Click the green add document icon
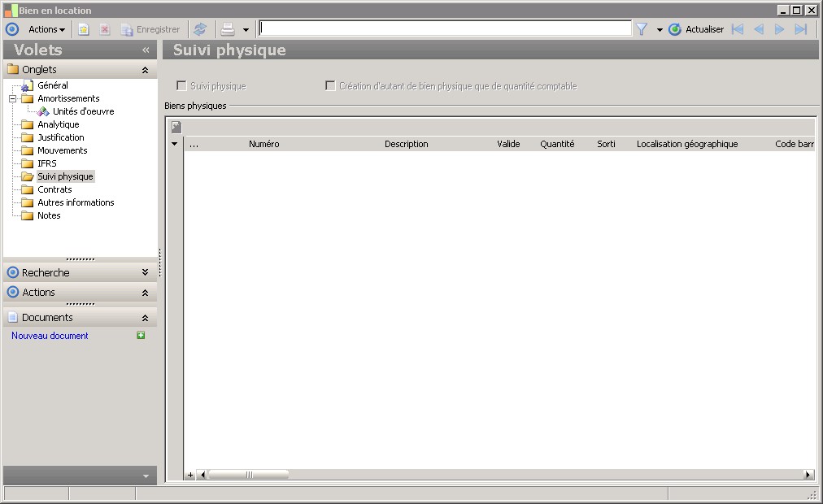Image resolution: width=823 pixels, height=504 pixels. (141, 335)
